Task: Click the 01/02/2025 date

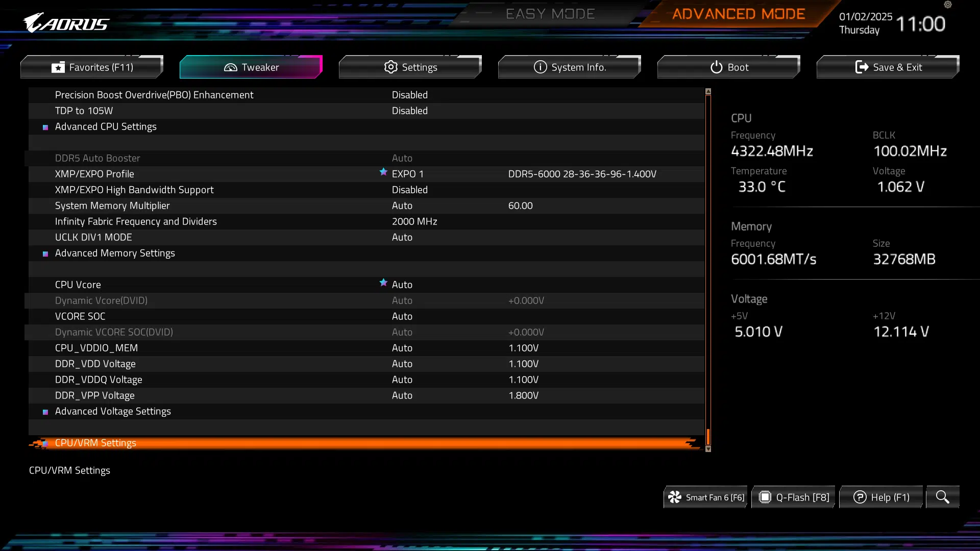Action: point(866,16)
